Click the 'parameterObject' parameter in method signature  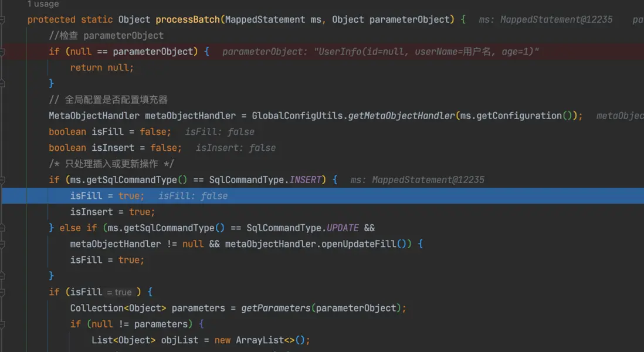pyautogui.click(x=409, y=20)
